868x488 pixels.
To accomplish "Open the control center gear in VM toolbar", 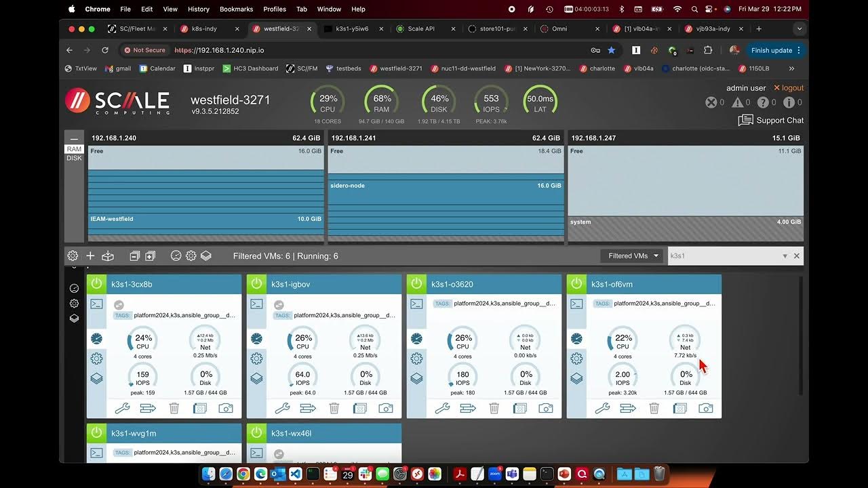I will point(73,256).
